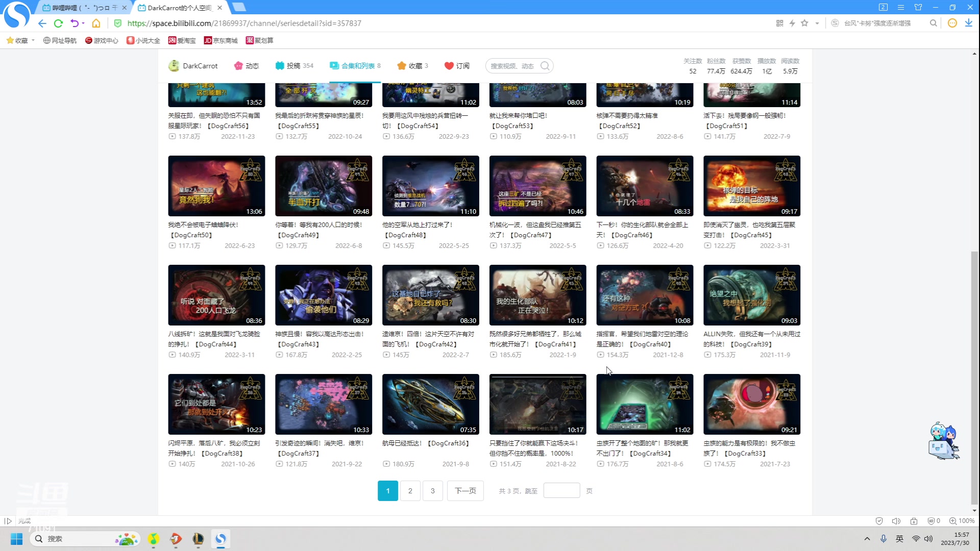
Task: Open a new browser tab
Action: [x=239, y=7]
